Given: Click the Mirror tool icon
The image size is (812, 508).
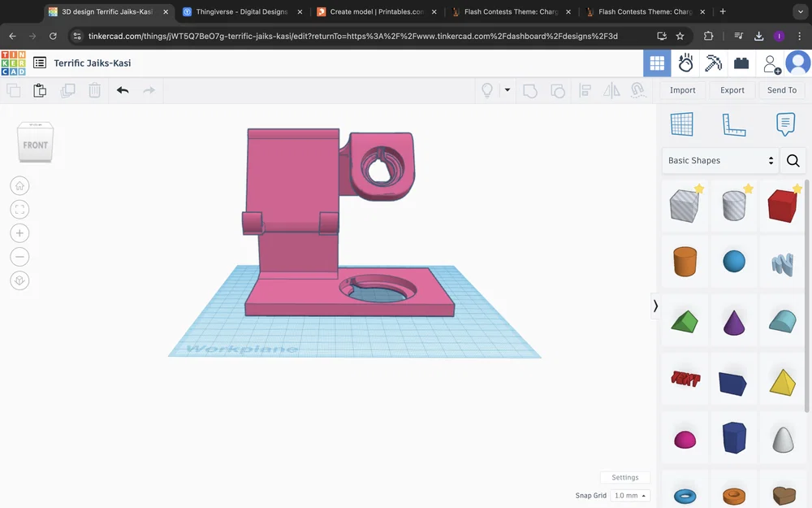Looking at the screenshot, I should pos(611,91).
